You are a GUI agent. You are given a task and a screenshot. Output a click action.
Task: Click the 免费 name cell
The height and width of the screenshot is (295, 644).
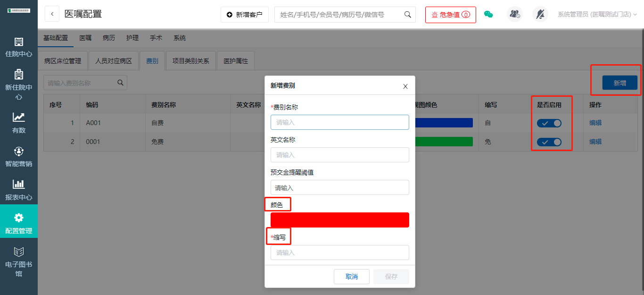157,142
